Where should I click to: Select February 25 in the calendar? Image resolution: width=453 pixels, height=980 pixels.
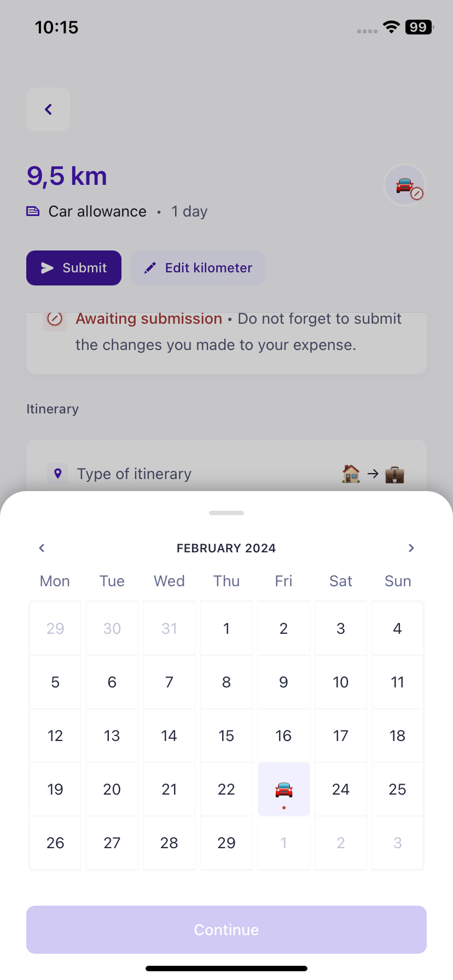tap(397, 789)
